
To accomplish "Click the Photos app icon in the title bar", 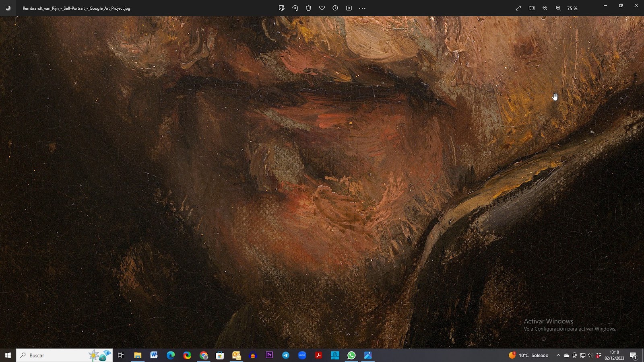I will pyautogui.click(x=8, y=8).
